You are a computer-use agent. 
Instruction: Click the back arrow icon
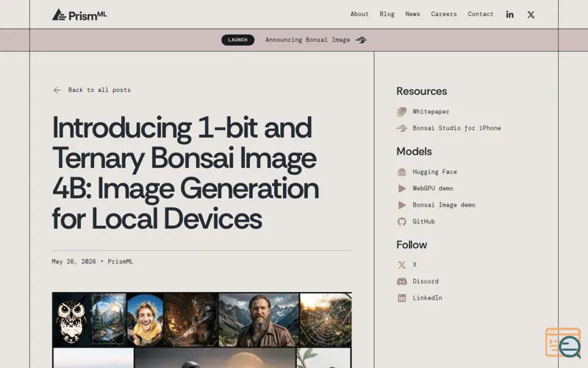(x=57, y=90)
